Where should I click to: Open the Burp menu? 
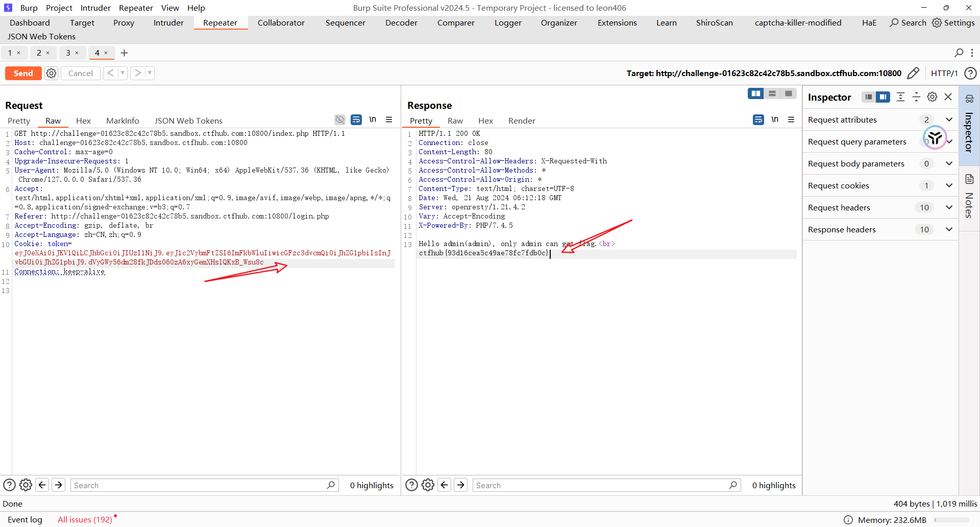29,8
